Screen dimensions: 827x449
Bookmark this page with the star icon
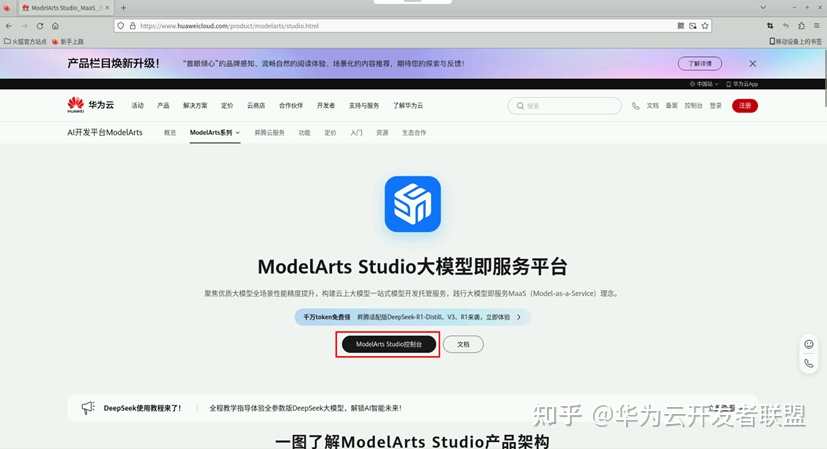tap(706, 25)
